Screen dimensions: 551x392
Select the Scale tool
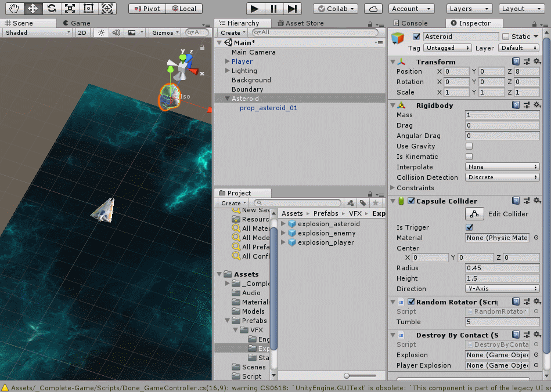pyautogui.click(x=70, y=9)
